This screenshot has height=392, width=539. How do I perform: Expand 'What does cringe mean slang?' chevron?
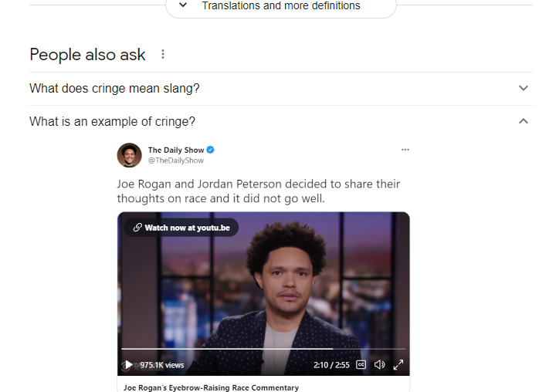coord(524,88)
